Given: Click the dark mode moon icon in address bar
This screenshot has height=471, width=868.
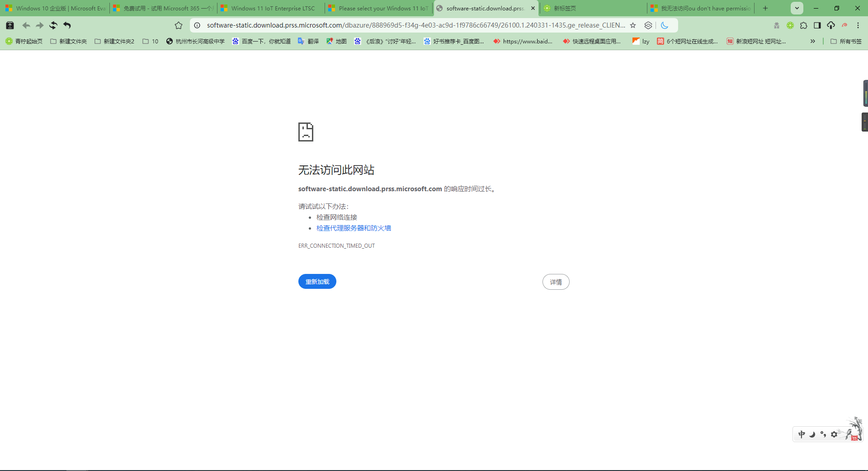Looking at the screenshot, I should click(x=665, y=25).
